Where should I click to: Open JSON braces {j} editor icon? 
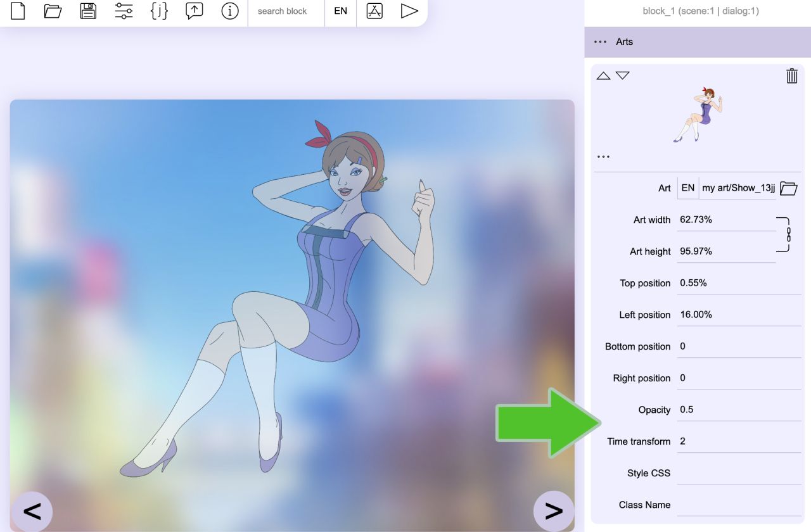(x=159, y=11)
